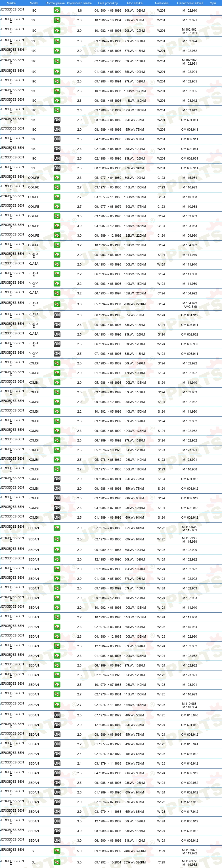Click power cell 62kW / 84KM
Image resolution: width=222 pixels, height=868 pixels.
(x=135, y=528)
